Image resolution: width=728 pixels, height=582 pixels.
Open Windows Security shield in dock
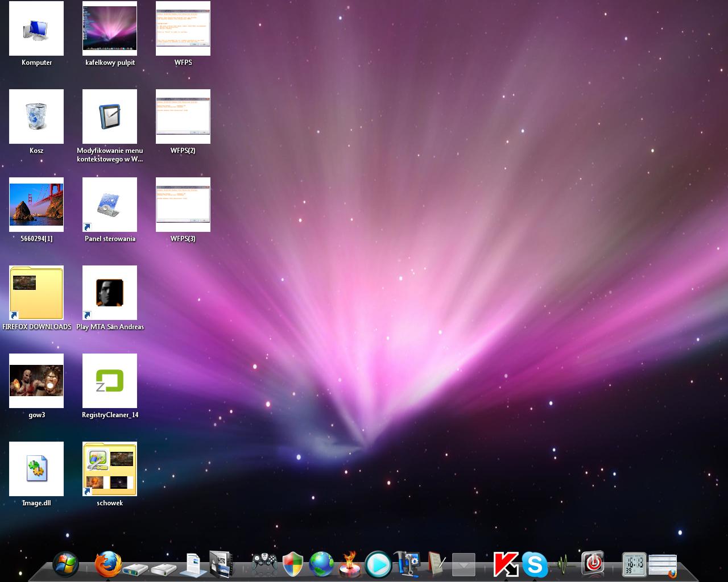[293, 564]
